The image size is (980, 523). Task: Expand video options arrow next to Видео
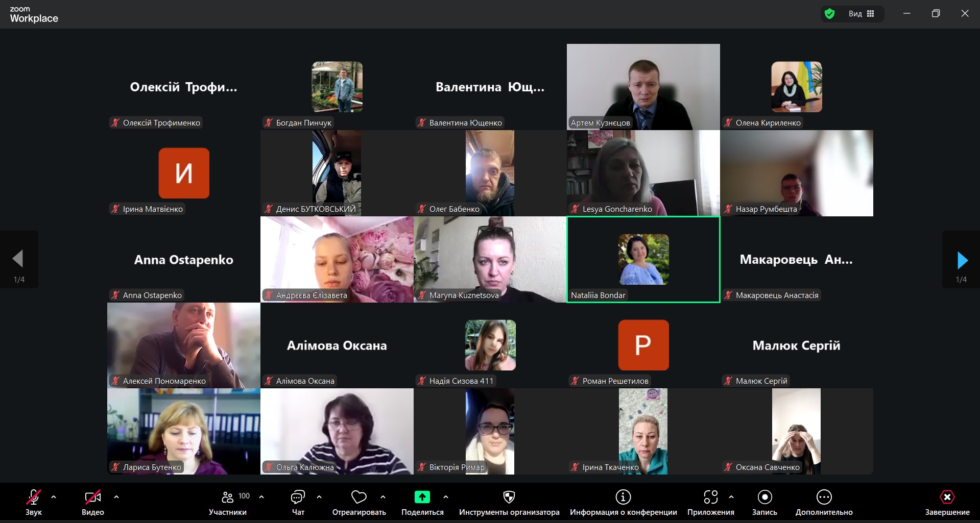coord(116,496)
